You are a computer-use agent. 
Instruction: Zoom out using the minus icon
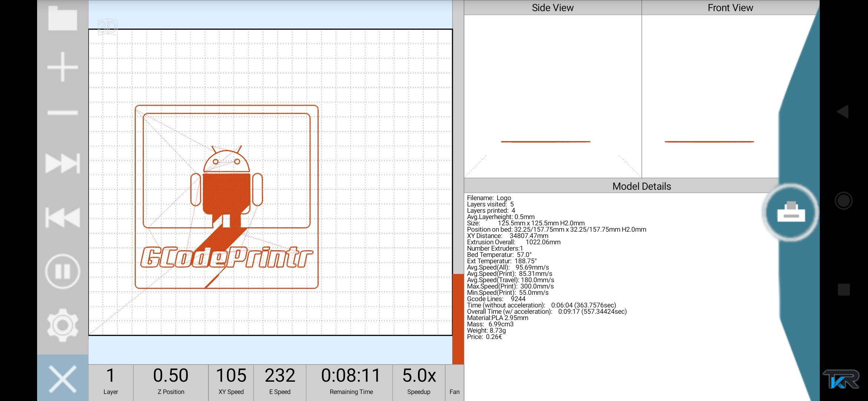tap(63, 113)
